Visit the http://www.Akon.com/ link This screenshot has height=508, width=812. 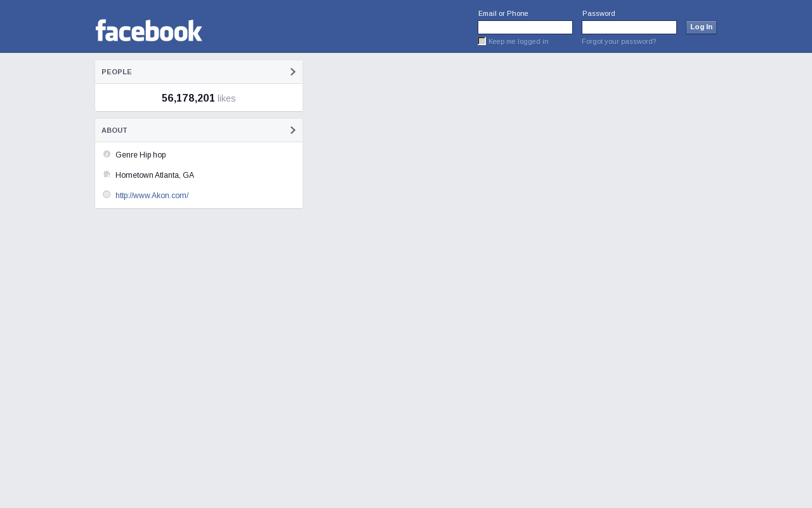coord(152,196)
